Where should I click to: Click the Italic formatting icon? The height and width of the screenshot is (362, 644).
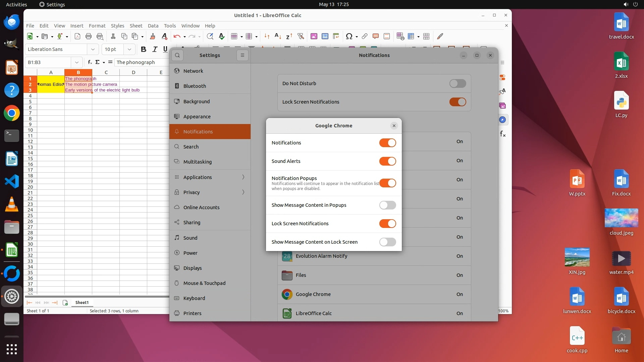click(155, 49)
